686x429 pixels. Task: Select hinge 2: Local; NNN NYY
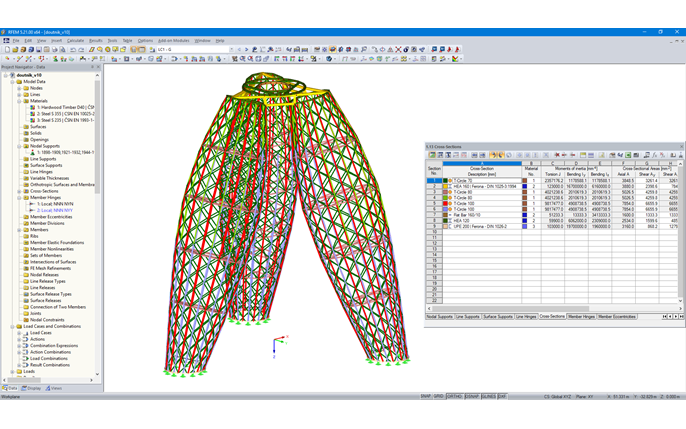55,210
